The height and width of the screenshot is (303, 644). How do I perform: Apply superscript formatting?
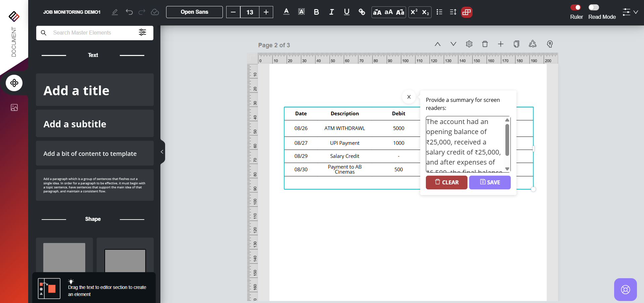click(414, 12)
